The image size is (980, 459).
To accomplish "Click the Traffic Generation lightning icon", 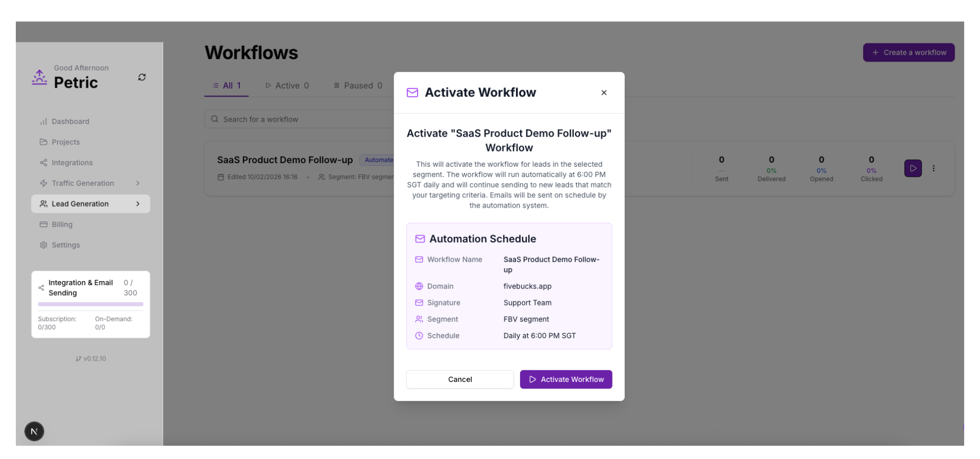I will (43, 183).
